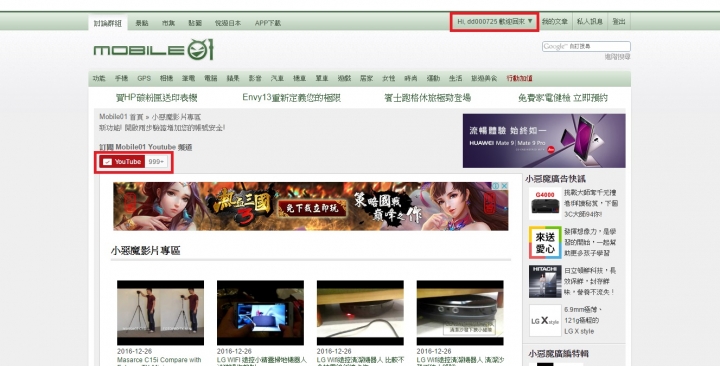
Task: Open the Mobile01 logo home link
Action: 153,50
